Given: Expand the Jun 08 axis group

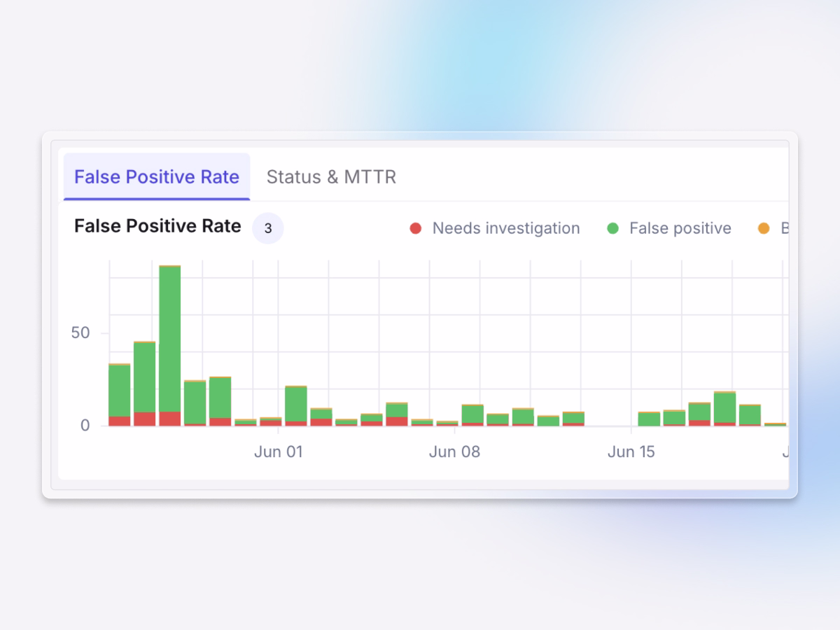Looking at the screenshot, I should point(455,451).
